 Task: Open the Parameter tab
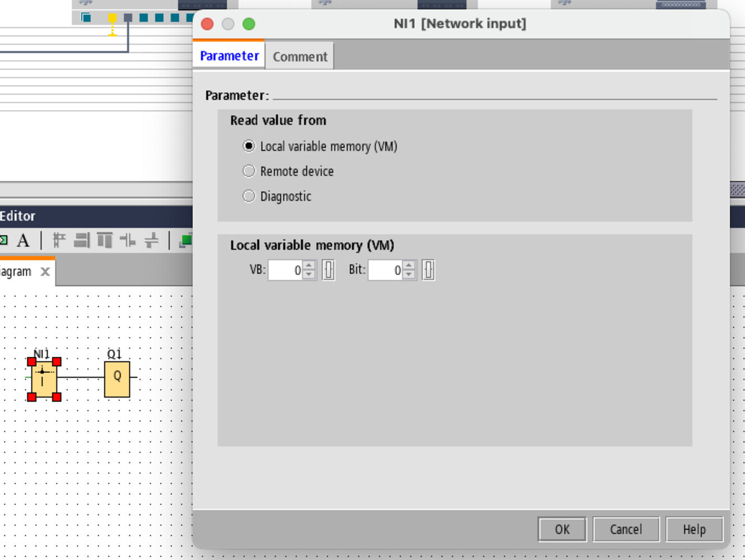[229, 55]
